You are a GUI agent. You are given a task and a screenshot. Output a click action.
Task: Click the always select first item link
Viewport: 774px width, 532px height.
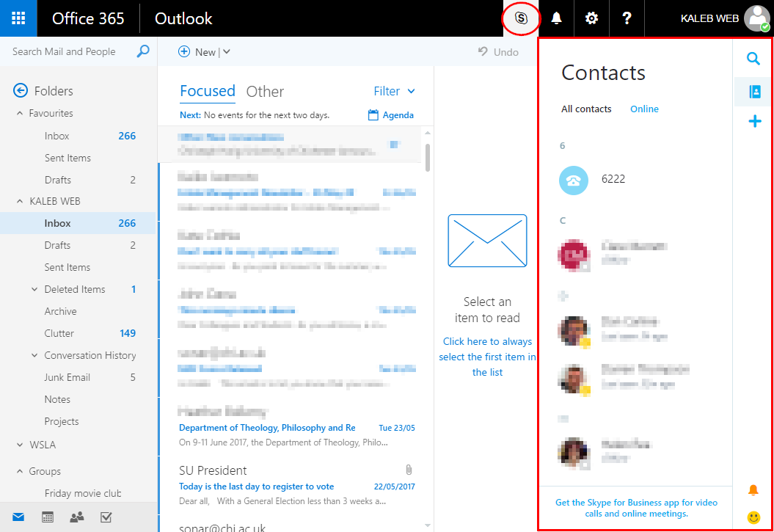click(x=487, y=357)
